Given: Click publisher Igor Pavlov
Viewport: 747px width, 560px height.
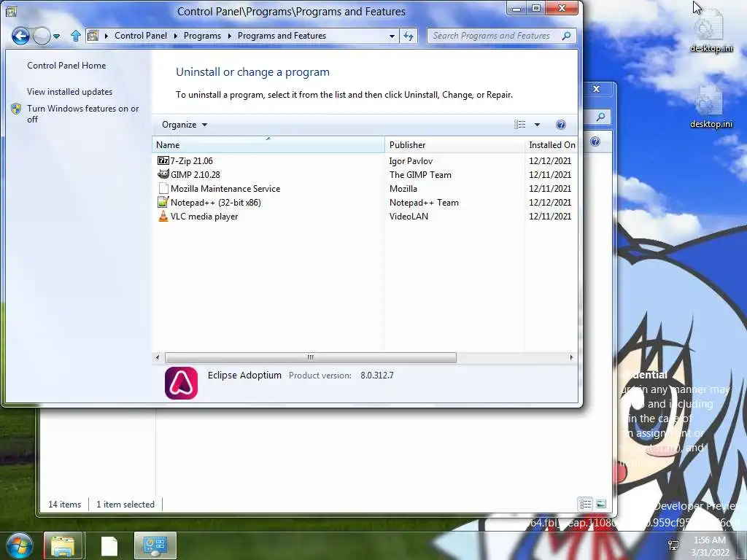Looking at the screenshot, I should pyautogui.click(x=411, y=161).
